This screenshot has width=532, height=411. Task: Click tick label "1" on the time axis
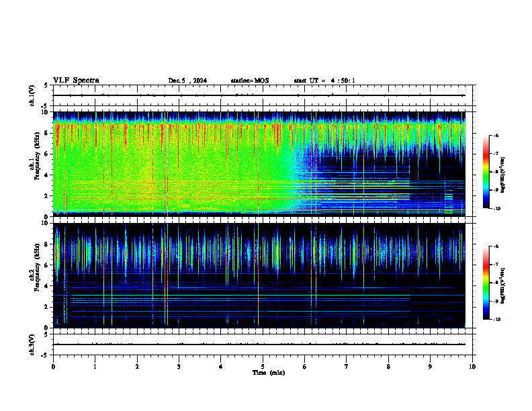95,367
